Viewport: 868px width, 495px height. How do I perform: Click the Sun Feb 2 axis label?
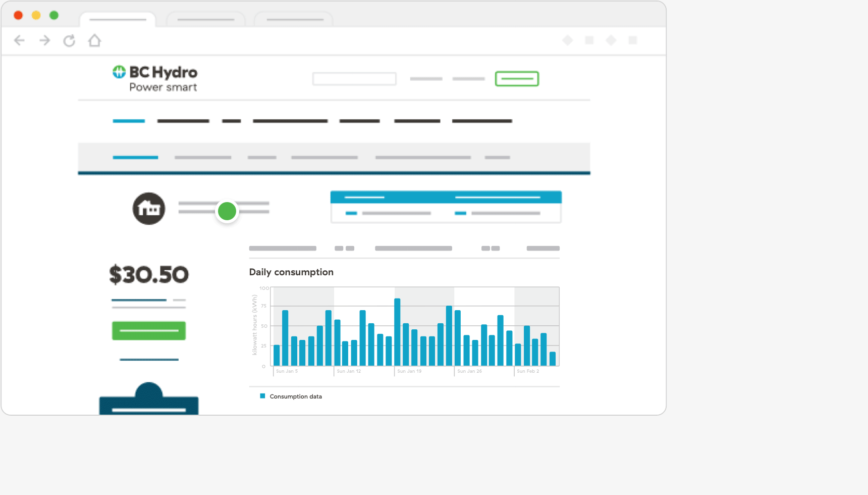(x=528, y=371)
